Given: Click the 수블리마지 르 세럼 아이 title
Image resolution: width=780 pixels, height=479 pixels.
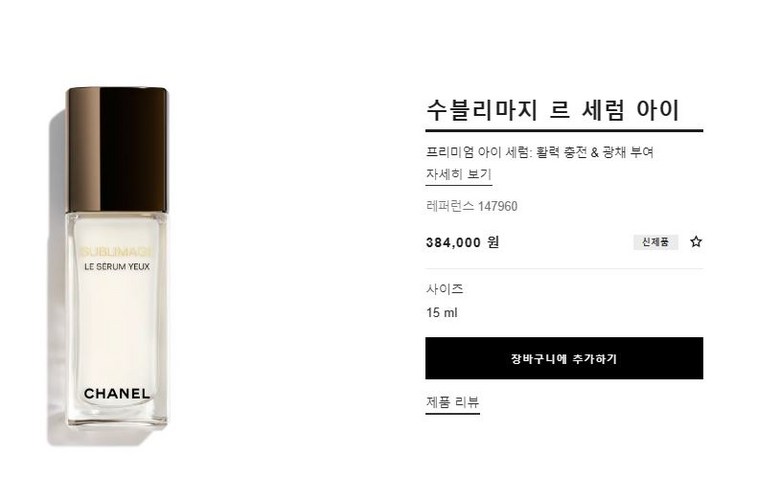Looking at the screenshot, I should click(553, 110).
